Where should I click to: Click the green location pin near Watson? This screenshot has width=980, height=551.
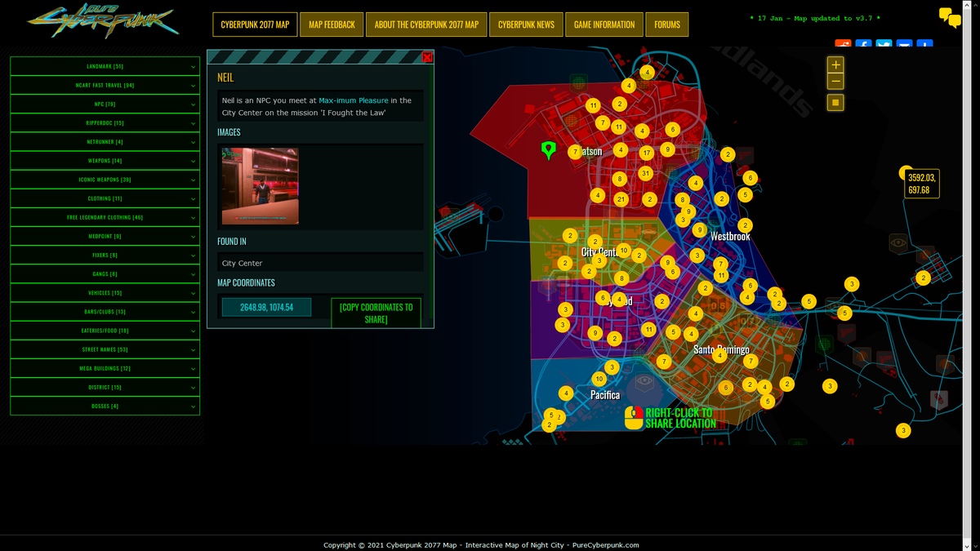pos(549,149)
